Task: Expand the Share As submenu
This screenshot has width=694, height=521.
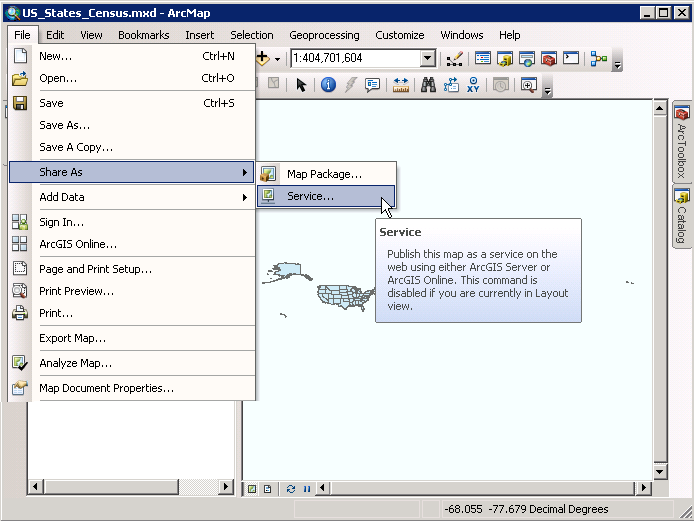Action: pyautogui.click(x=131, y=172)
